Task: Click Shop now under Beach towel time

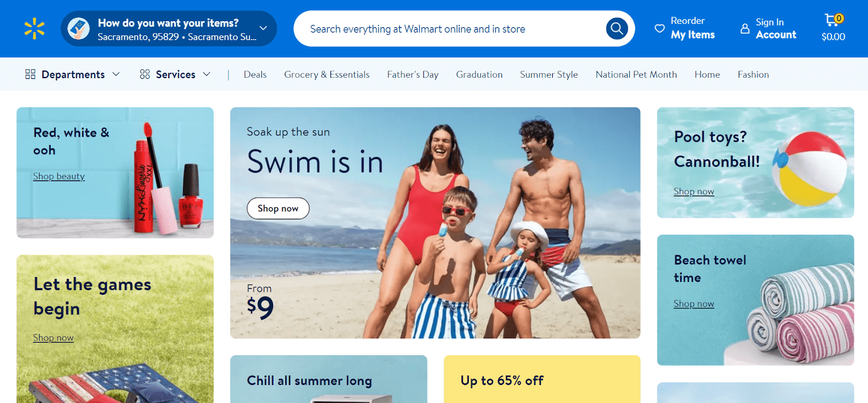Action: pos(694,304)
